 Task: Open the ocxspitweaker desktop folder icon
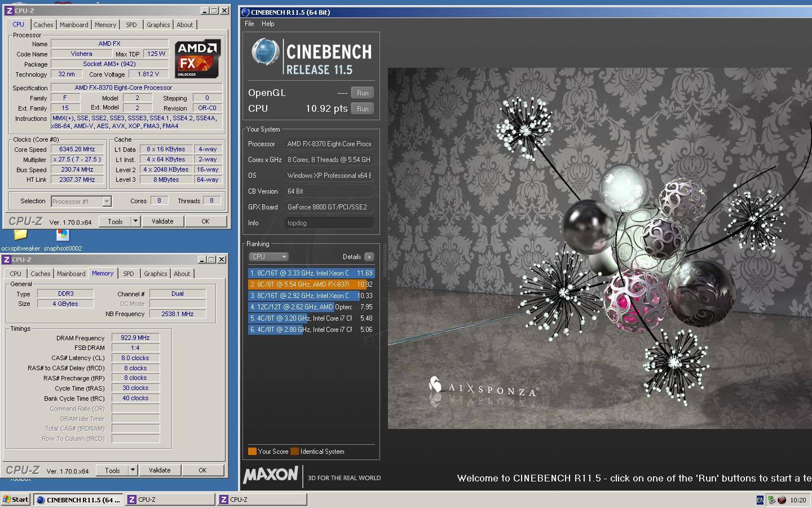(20, 234)
